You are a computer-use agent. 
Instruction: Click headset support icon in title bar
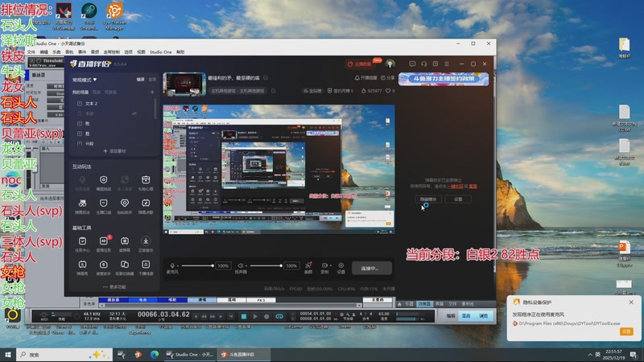click(424, 64)
